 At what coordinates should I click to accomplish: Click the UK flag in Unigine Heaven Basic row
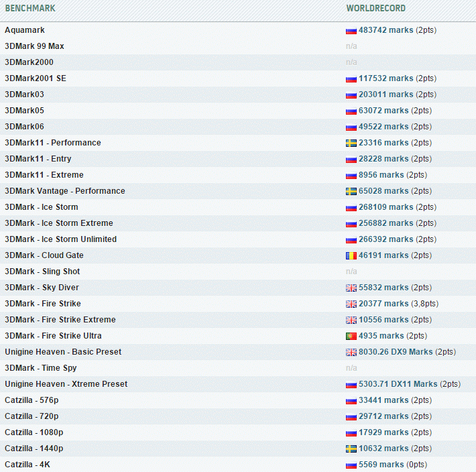pyautogui.click(x=351, y=352)
